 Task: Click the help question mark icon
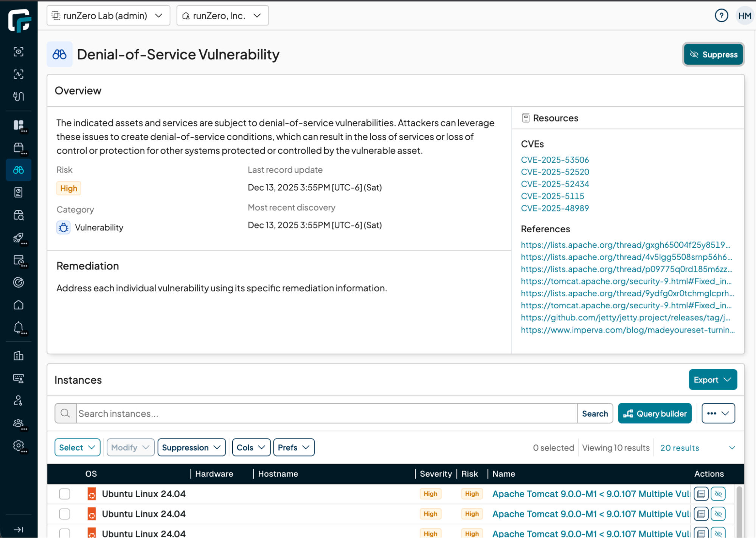pos(721,16)
